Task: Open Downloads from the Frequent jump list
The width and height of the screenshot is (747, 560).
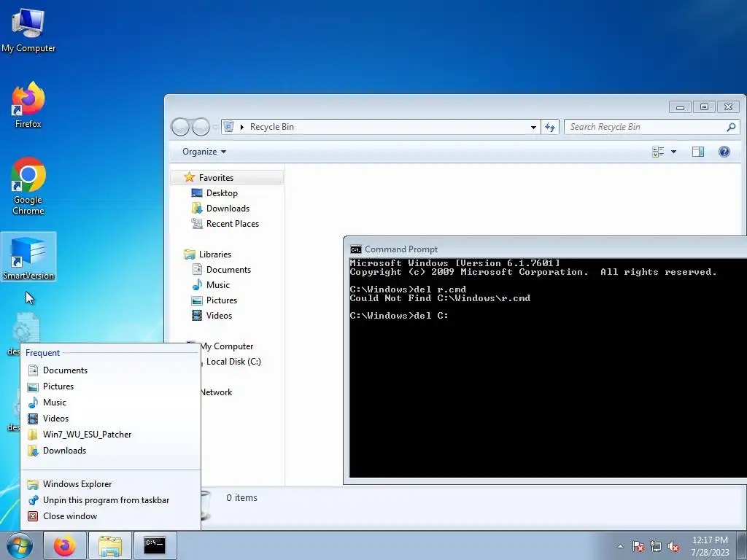Action: (110, 451)
